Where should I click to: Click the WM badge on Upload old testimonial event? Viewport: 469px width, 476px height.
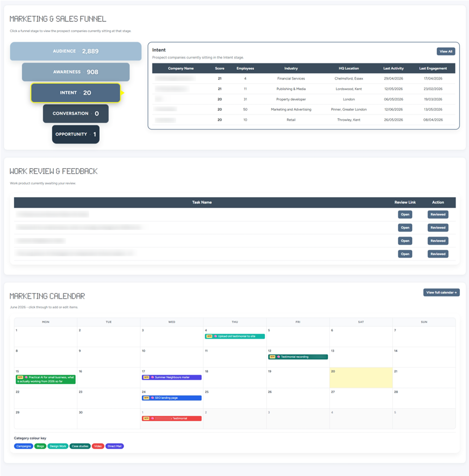point(210,336)
